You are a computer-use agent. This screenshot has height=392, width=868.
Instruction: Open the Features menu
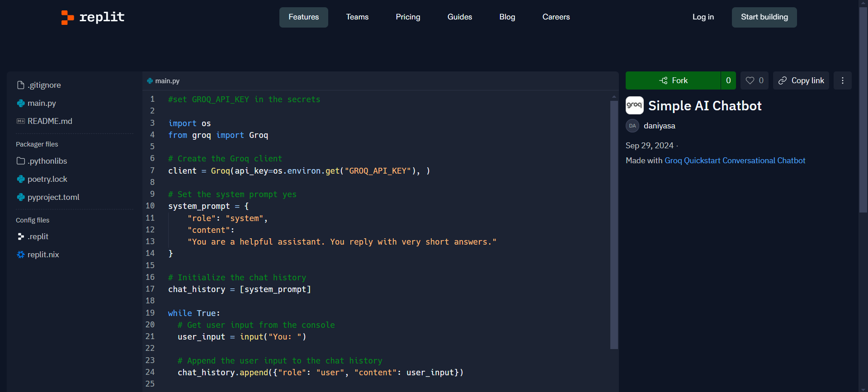click(304, 17)
